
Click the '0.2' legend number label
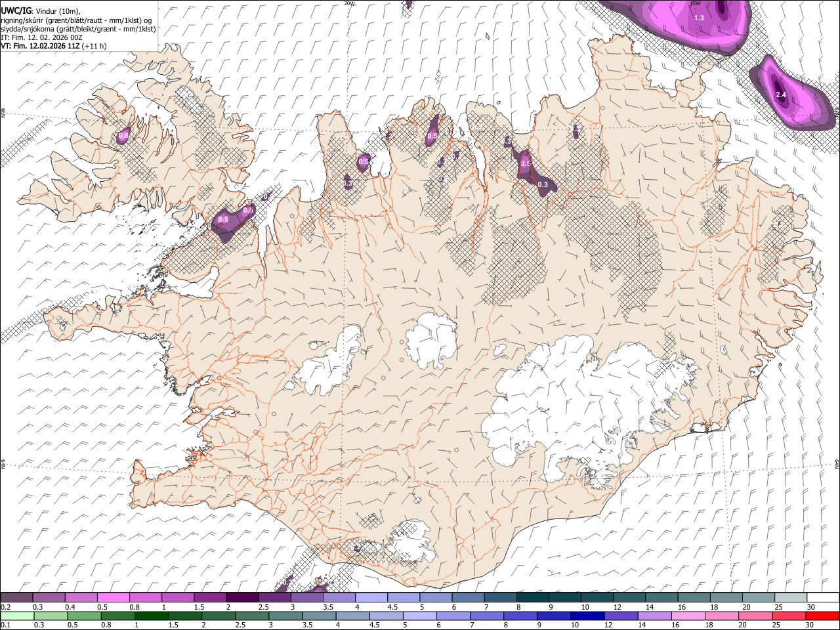5,607
